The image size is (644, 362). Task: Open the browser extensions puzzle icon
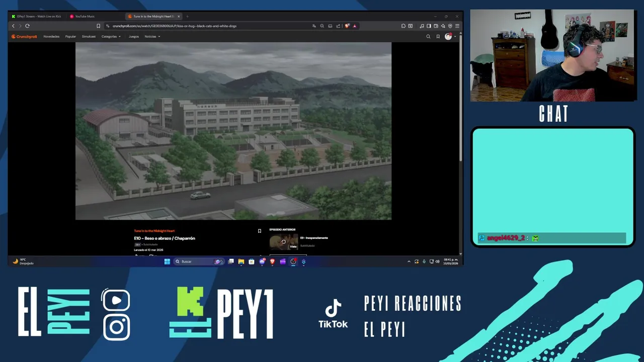pos(404,26)
